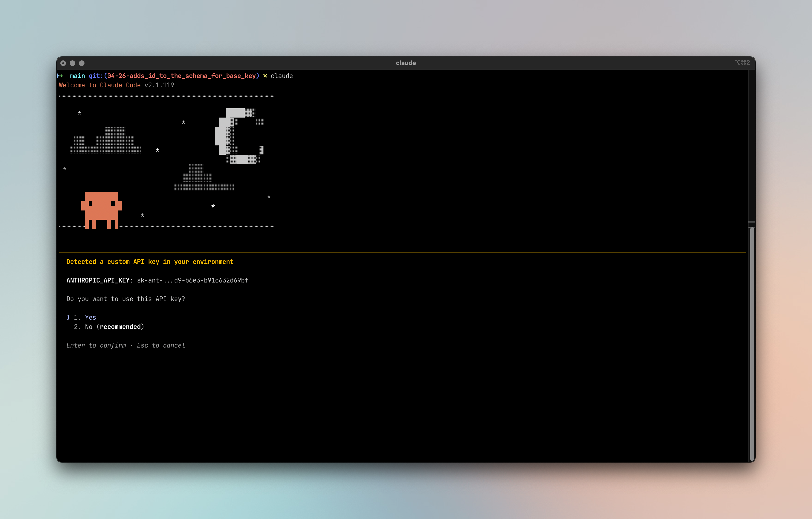812x519 pixels.
Task: Click the 'Esc to cancel' hint text
Action: point(161,345)
